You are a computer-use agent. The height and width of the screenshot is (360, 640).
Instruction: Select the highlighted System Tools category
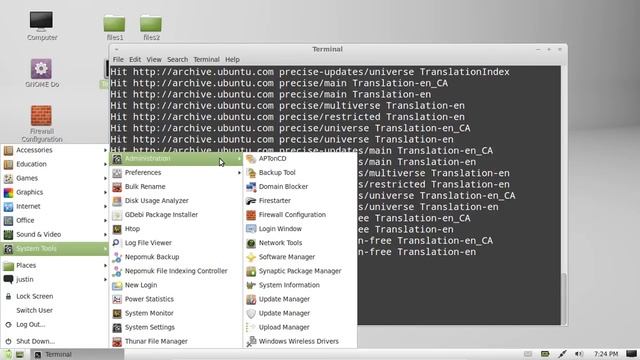(x=54, y=249)
